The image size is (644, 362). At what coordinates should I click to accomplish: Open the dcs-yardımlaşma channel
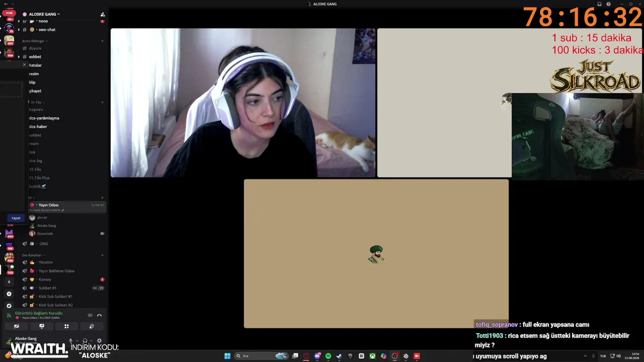44,118
